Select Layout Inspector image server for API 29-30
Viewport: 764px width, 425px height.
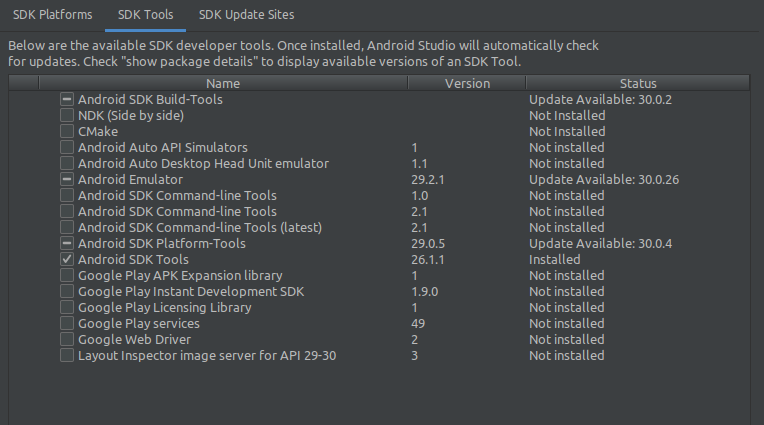[207, 355]
